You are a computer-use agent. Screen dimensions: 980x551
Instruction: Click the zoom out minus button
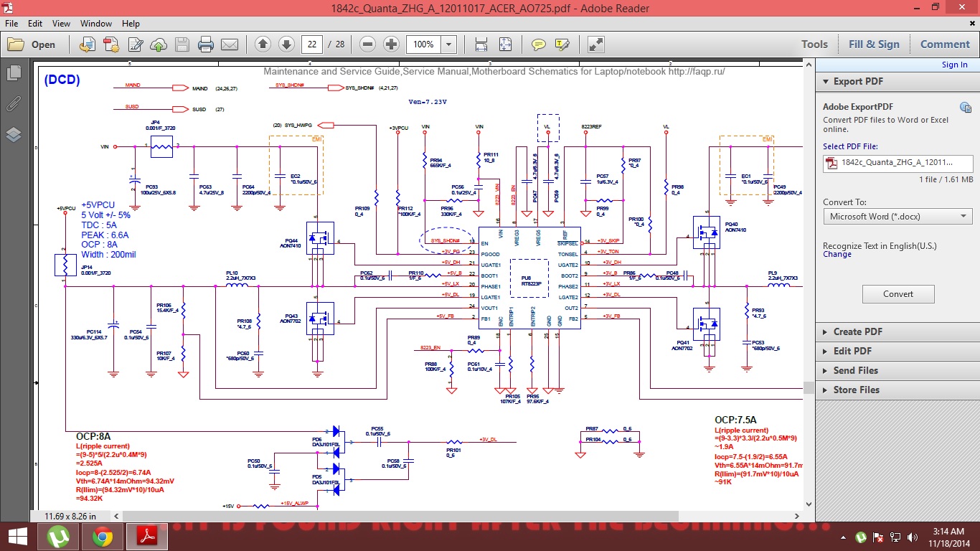click(368, 44)
